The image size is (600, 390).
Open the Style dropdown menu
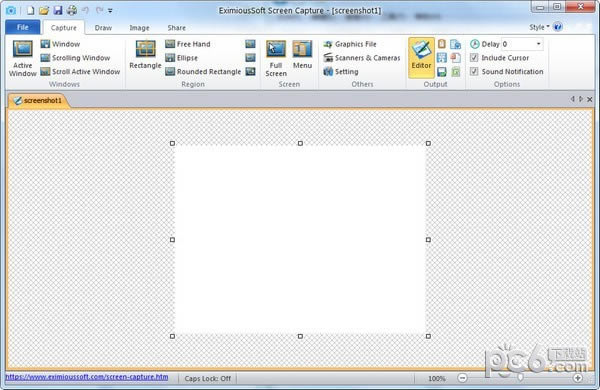tap(539, 27)
